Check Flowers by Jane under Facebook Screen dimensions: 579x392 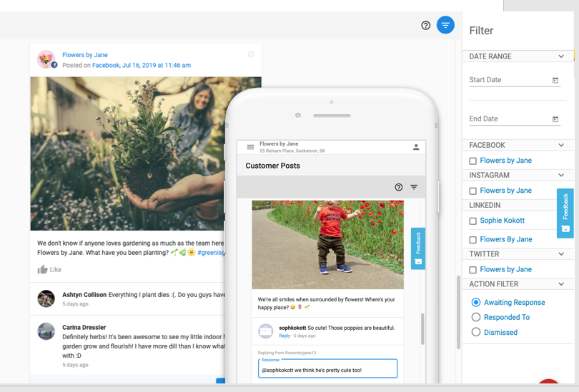tap(472, 161)
